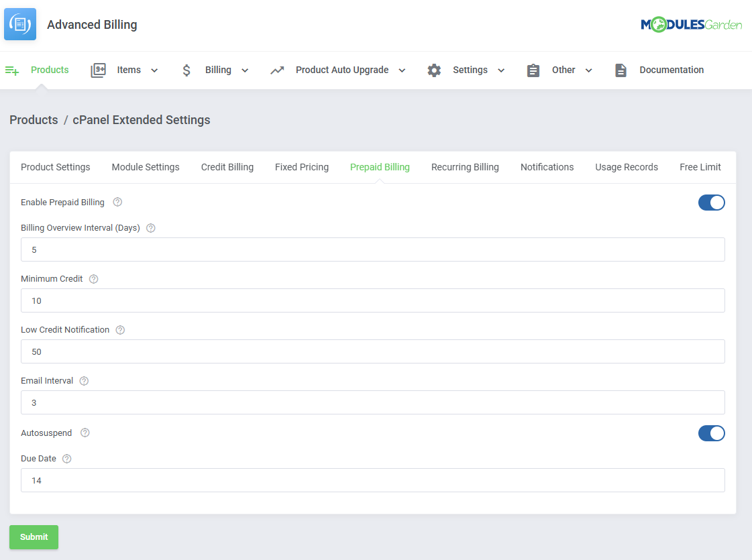Click help icon beside Due Date
Screen dimensions: 752x560
tap(67, 459)
